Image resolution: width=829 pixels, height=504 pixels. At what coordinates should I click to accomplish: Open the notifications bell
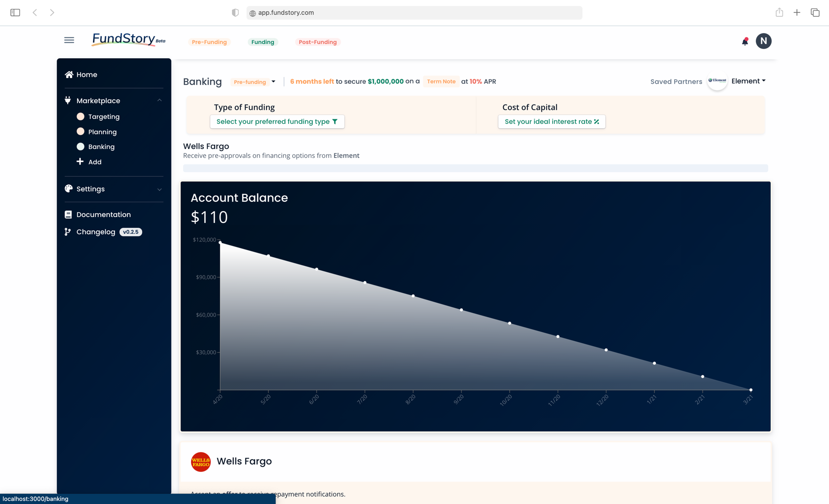tap(745, 41)
